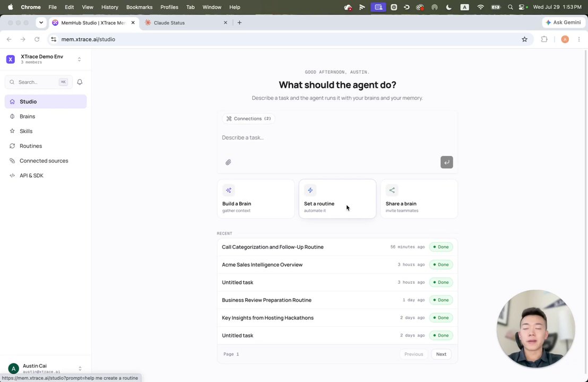588x382 pixels.
Task: Open Acme Sales Intelligence Overview task
Action: click(x=337, y=265)
